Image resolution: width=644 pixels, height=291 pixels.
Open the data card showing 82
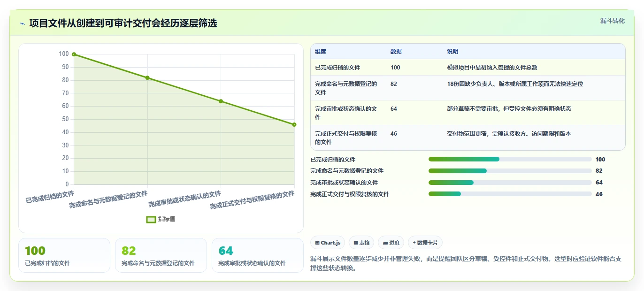tap(161, 255)
